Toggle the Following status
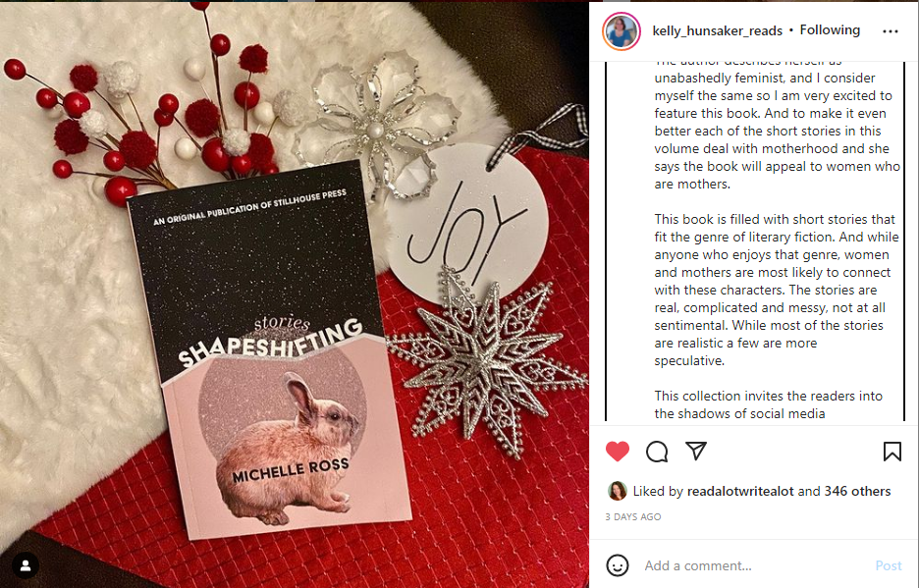The height and width of the screenshot is (588, 919). pos(830,29)
